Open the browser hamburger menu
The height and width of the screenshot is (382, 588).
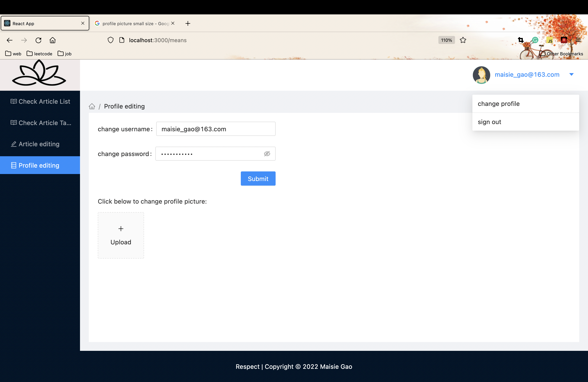579,40
